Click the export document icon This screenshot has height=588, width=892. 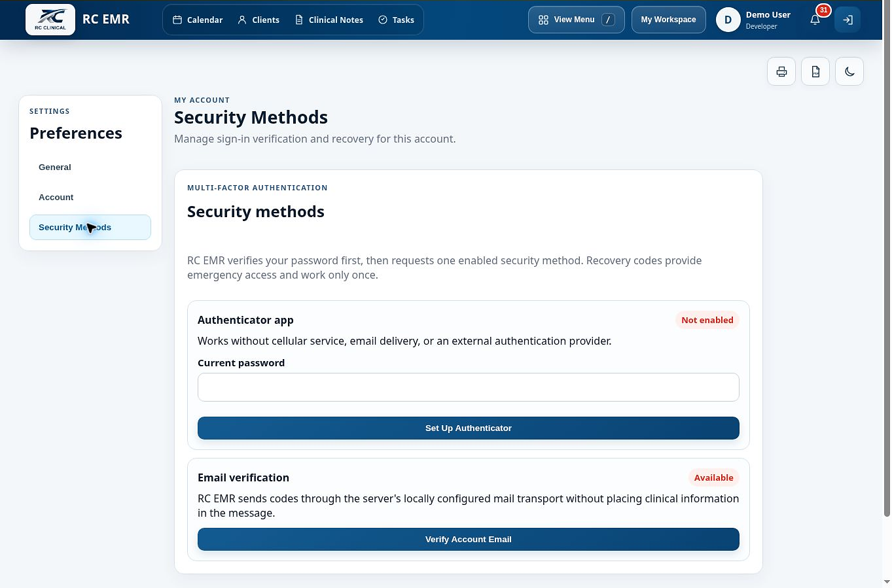coord(815,71)
